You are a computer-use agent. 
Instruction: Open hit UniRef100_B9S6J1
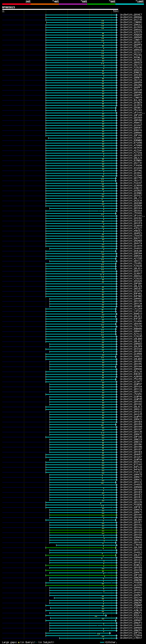click(131, 615)
